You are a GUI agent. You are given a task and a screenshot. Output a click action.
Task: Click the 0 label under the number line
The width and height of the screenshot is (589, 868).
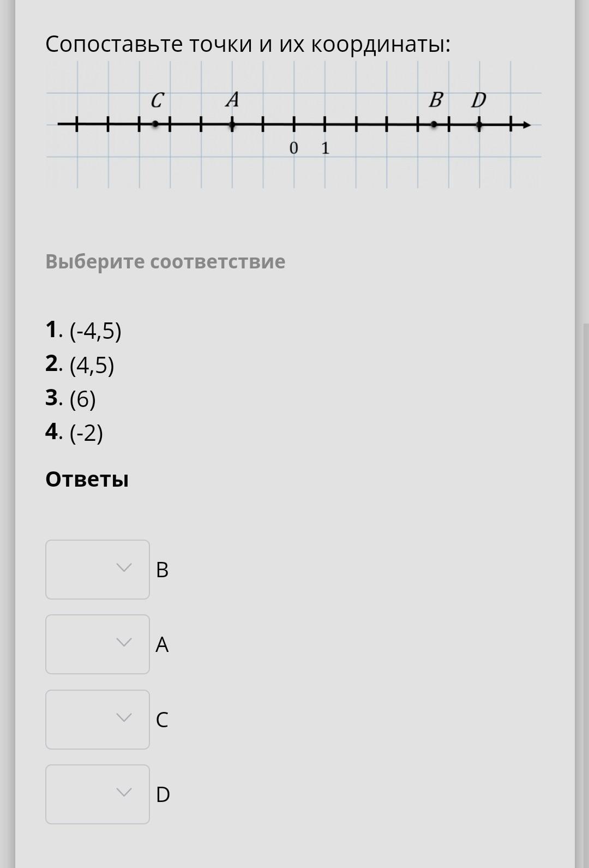pos(293,148)
